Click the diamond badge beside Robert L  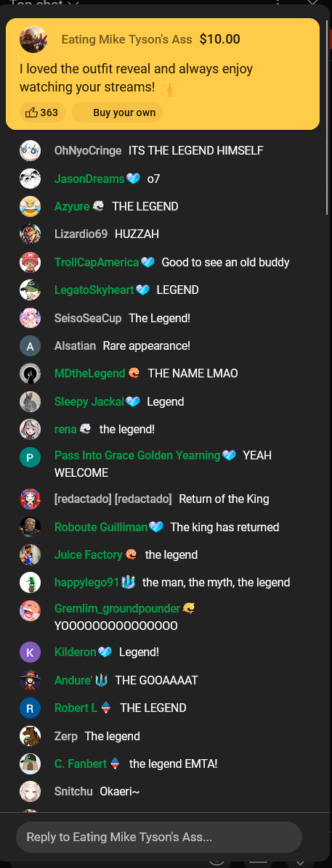106,708
